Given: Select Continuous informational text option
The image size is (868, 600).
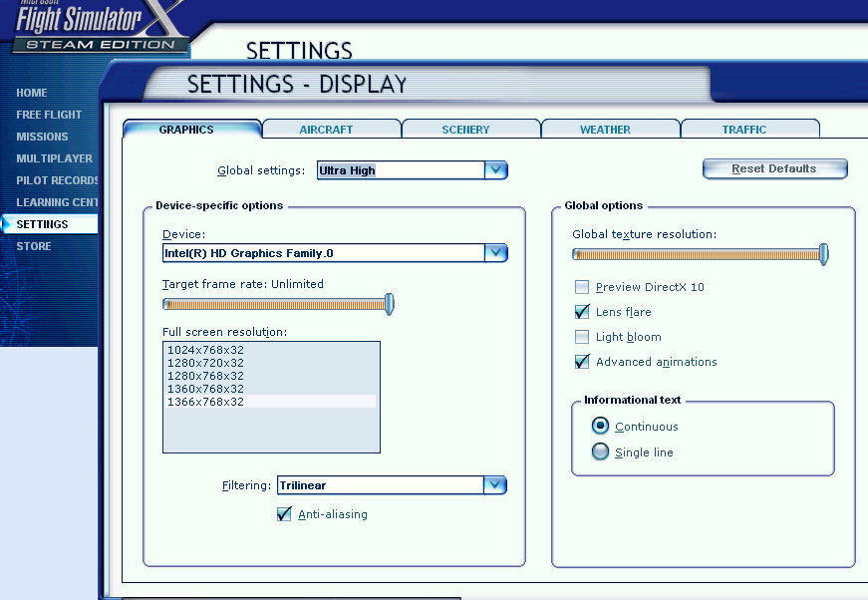Looking at the screenshot, I should (600, 426).
